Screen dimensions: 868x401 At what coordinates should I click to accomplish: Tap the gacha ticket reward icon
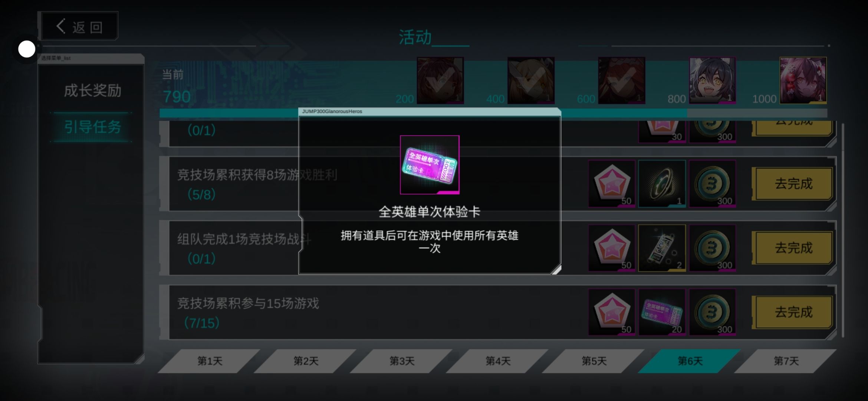coord(662,248)
